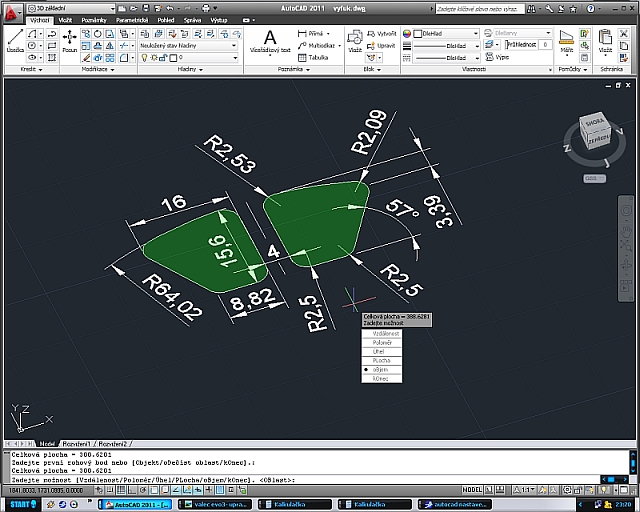Choose Plocha in the measure menu
This screenshot has width=640, height=512.
pos(382,361)
